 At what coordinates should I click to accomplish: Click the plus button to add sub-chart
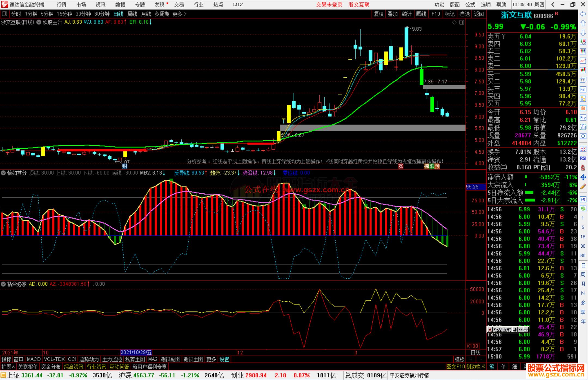(471, 359)
